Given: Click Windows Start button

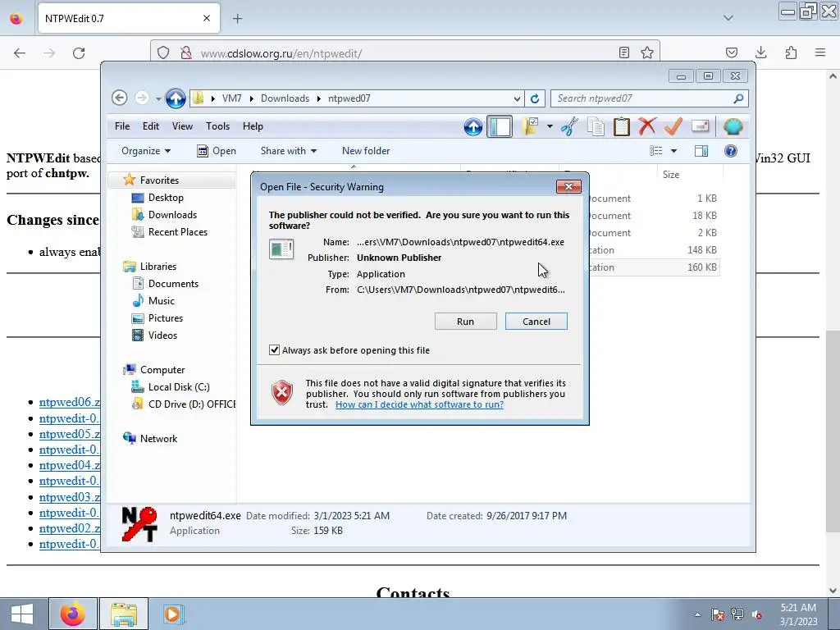Looking at the screenshot, I should point(22,614).
